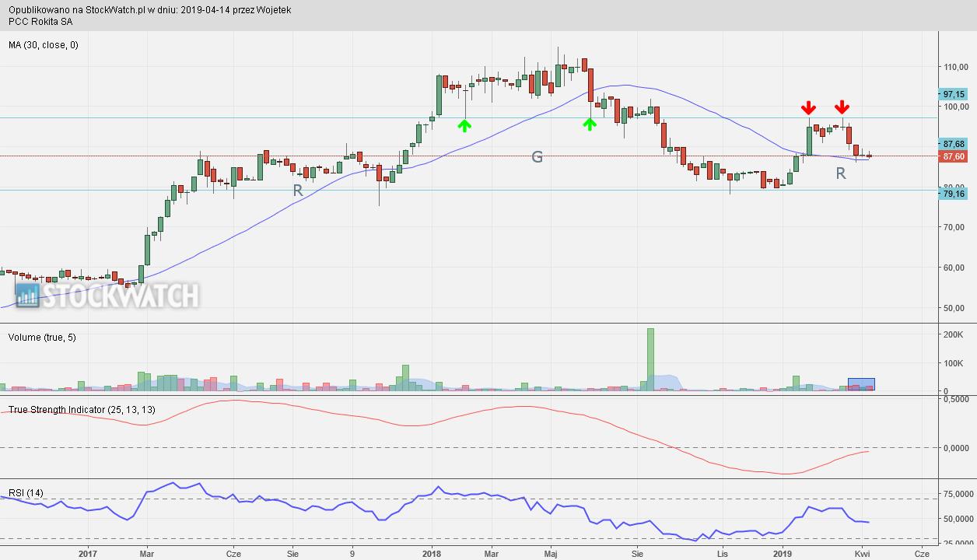Click the red 87,60 current price label
This screenshot has height=560, width=977.
(954, 156)
